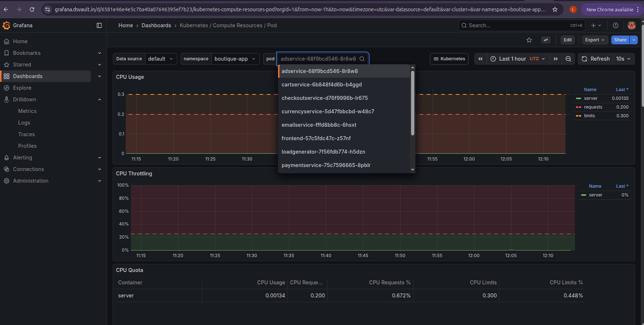The image size is (644, 325).
Task: Toggle the limits series in legend
Action: [589, 116]
